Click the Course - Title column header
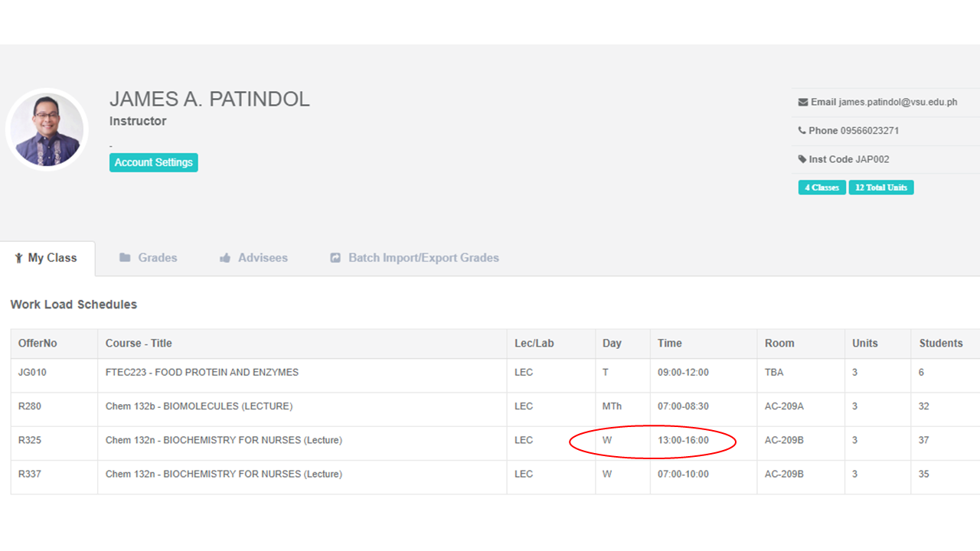980x551 pixels. point(139,344)
